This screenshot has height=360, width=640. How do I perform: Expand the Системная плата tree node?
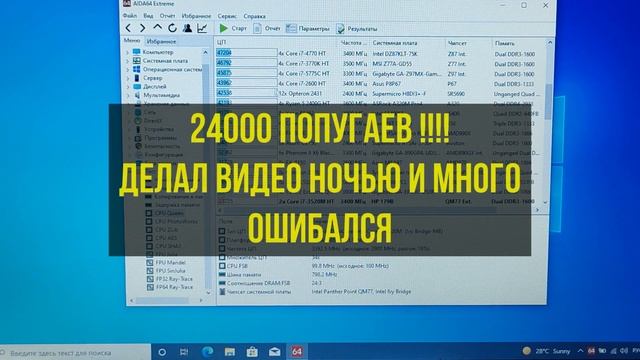(127, 61)
